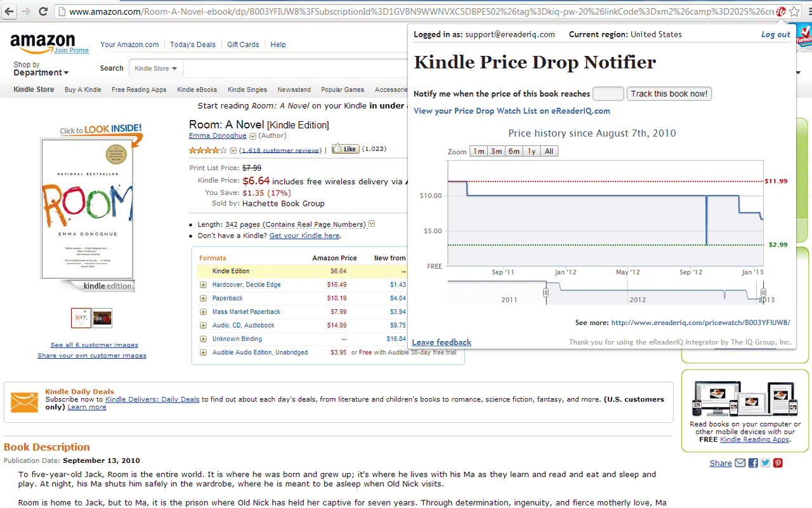Viewport: 812px width, 508px height.
Task: Open Buy A Kindle in the Kindle Store nav
Action: click(83, 90)
